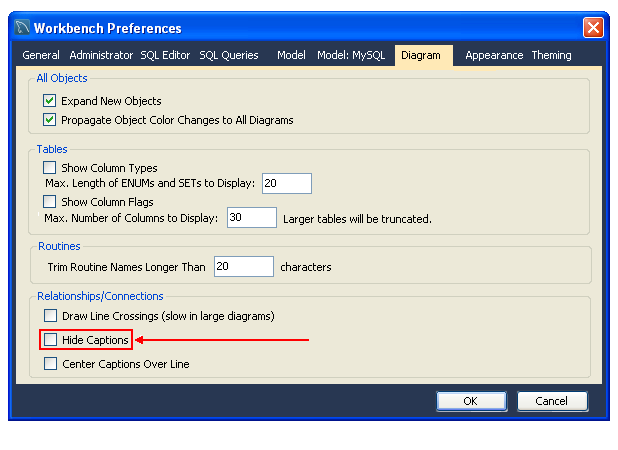Click the Max. Length of ENUMs field

[x=287, y=183]
